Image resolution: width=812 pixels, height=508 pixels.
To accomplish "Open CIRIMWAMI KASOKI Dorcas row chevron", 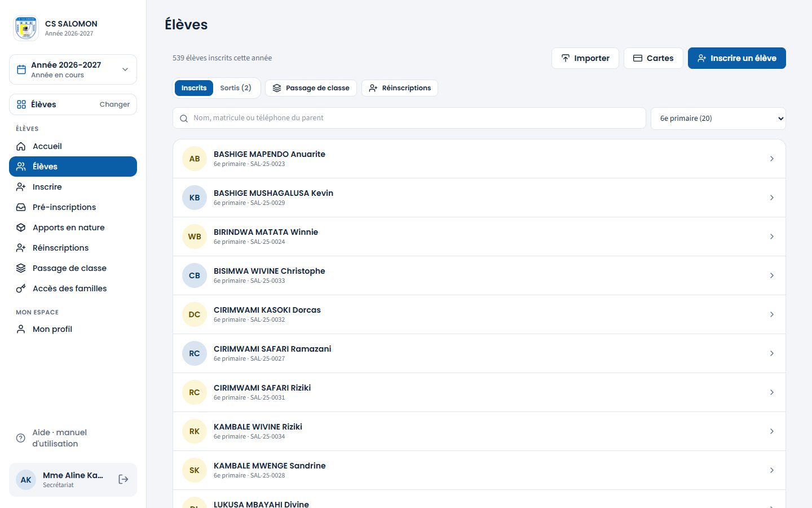I will pyautogui.click(x=772, y=314).
